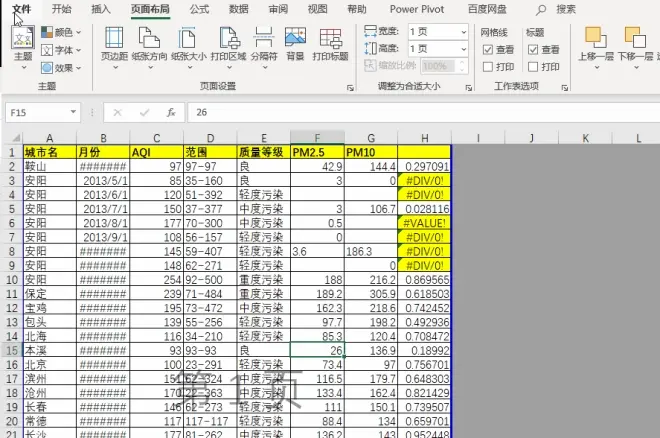Open Print Titles (打印标题) dialog
The height and width of the screenshot is (438, 660).
pos(330,44)
